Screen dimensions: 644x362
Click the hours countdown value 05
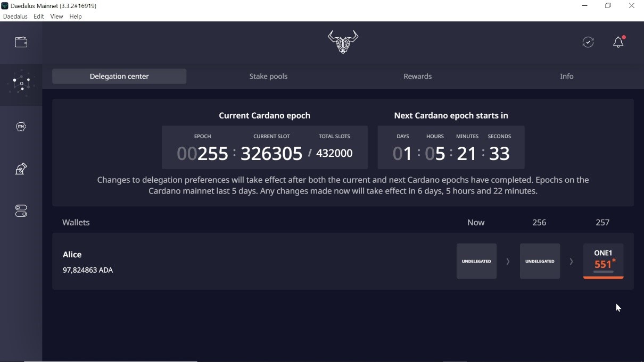tap(435, 154)
